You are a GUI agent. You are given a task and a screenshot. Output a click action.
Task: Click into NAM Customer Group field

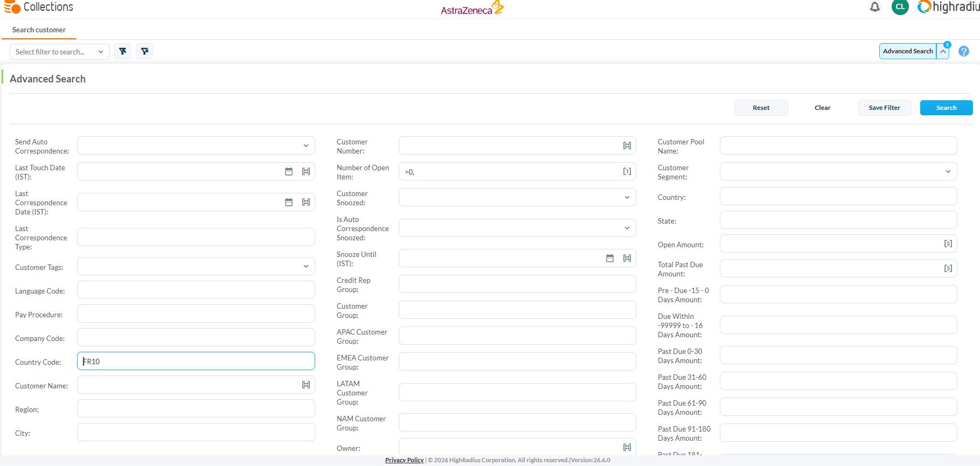pos(517,422)
